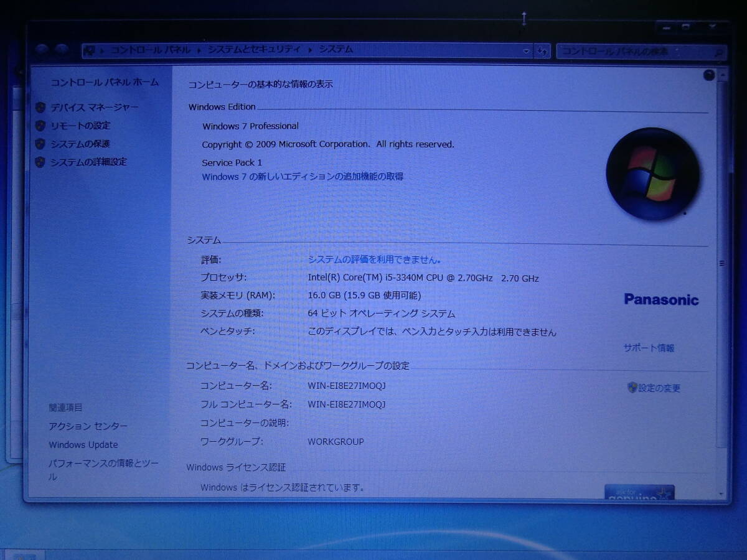
Task: Select computer name WIN-EI8E27IMOQJ text
Action: [x=347, y=386]
